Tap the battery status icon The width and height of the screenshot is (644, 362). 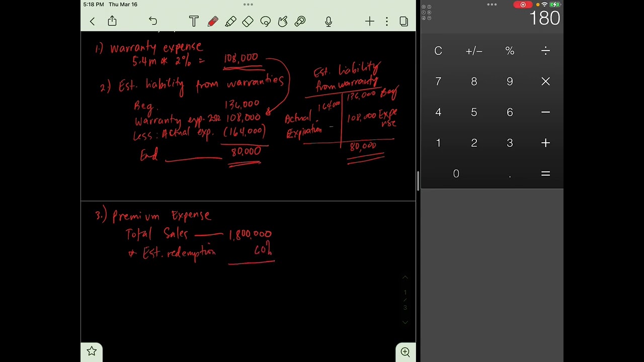point(555,5)
